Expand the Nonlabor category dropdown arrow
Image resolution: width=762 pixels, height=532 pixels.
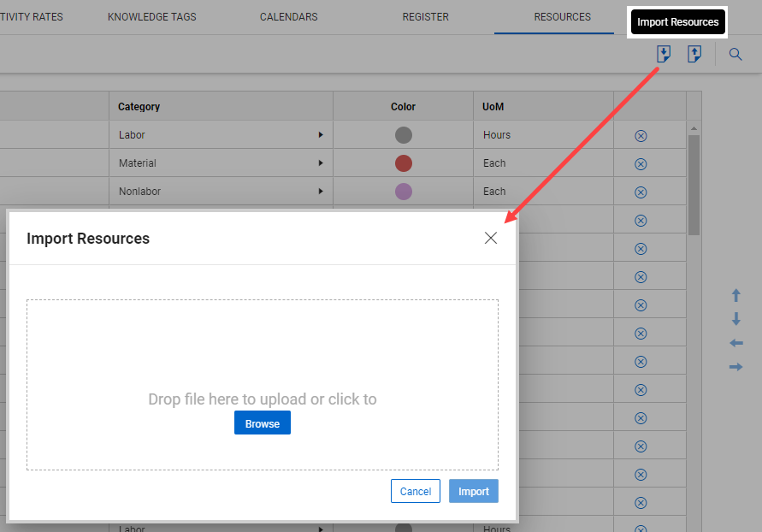321,191
